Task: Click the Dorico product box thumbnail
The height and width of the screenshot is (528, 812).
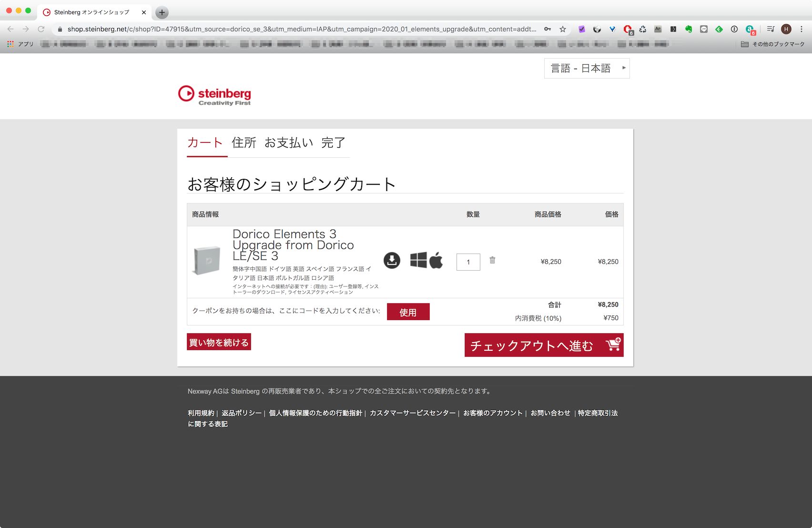Action: coord(207,260)
